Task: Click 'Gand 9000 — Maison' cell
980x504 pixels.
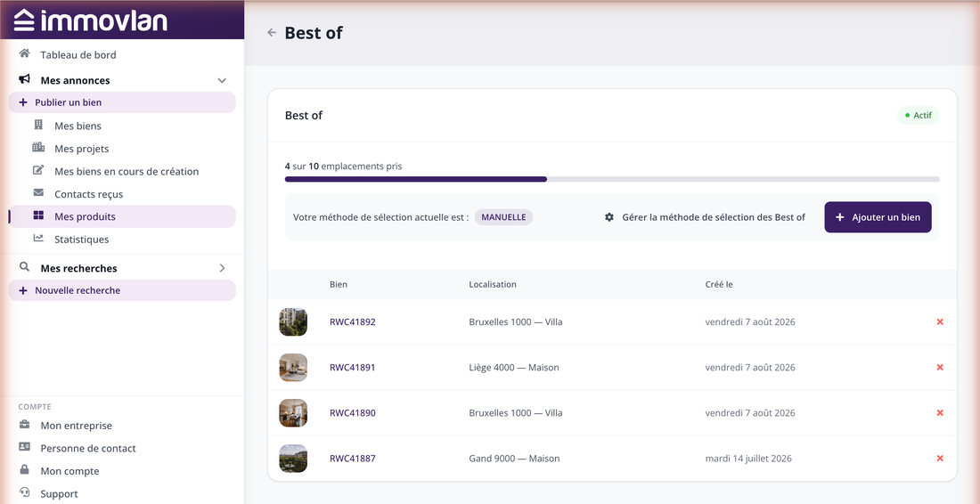Action: click(514, 459)
